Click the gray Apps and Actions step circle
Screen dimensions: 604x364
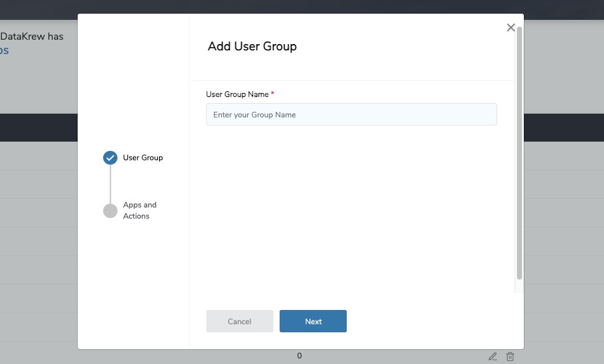tap(110, 211)
